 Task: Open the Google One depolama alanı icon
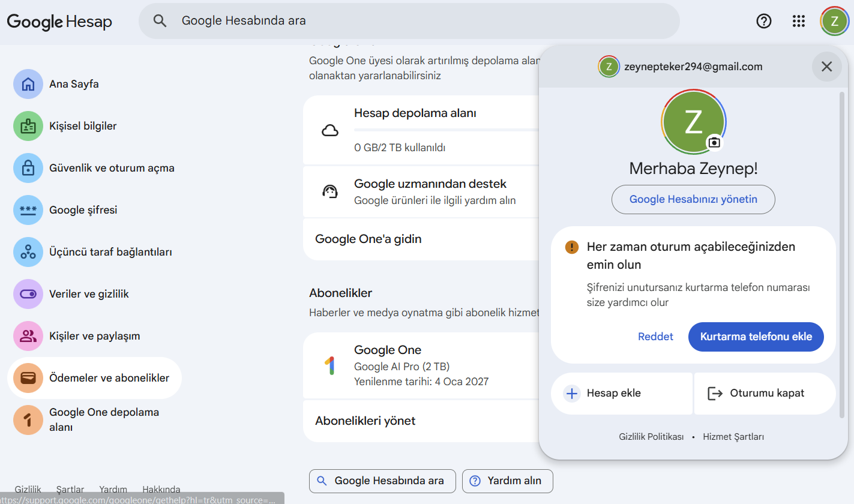pos(28,420)
